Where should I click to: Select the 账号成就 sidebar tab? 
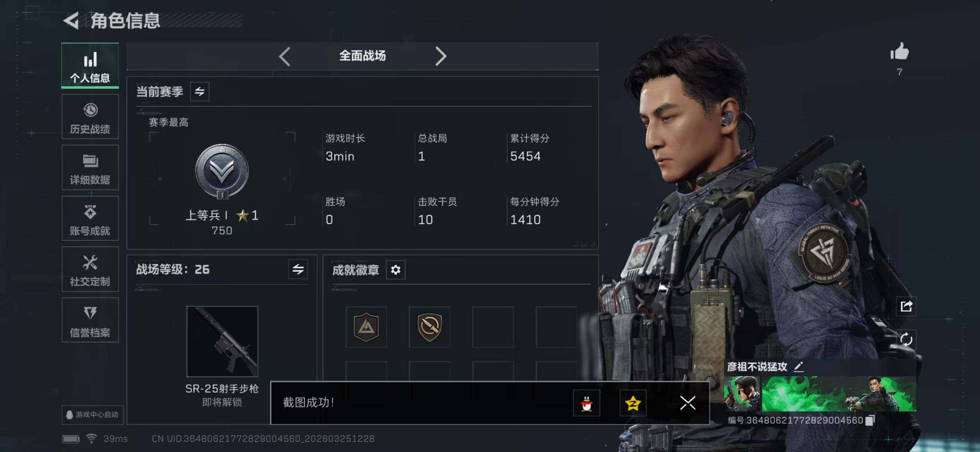[90, 218]
